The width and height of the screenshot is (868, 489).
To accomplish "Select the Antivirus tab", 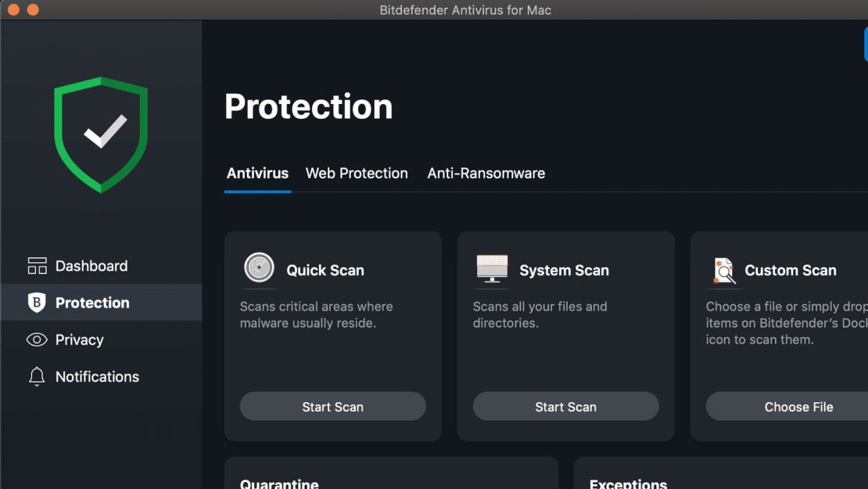I will (x=257, y=174).
